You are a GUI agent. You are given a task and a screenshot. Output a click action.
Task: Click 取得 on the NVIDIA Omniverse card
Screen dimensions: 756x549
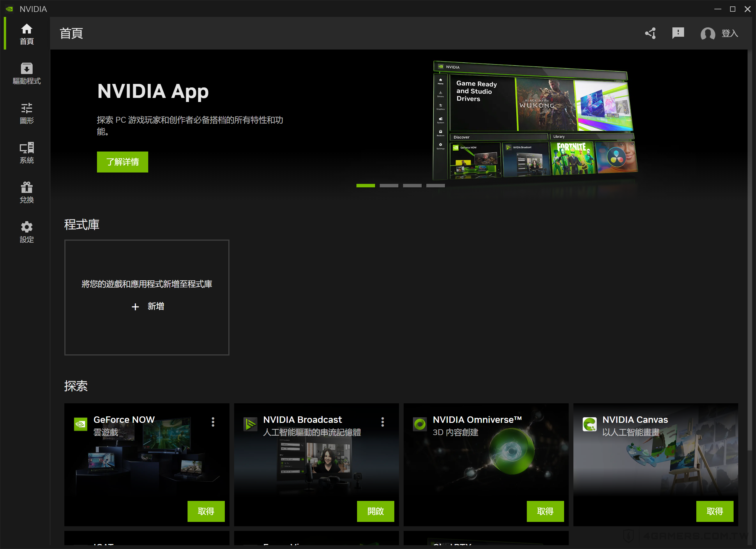click(x=545, y=511)
